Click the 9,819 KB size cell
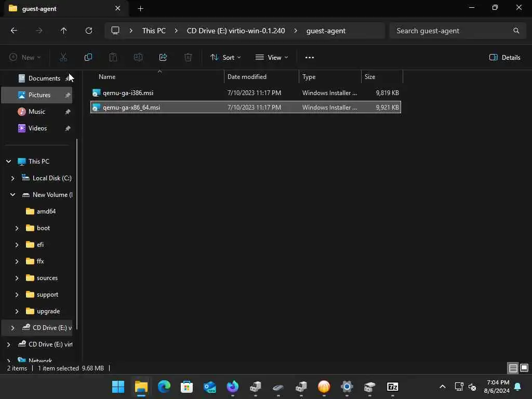532x399 pixels. pyautogui.click(x=387, y=92)
